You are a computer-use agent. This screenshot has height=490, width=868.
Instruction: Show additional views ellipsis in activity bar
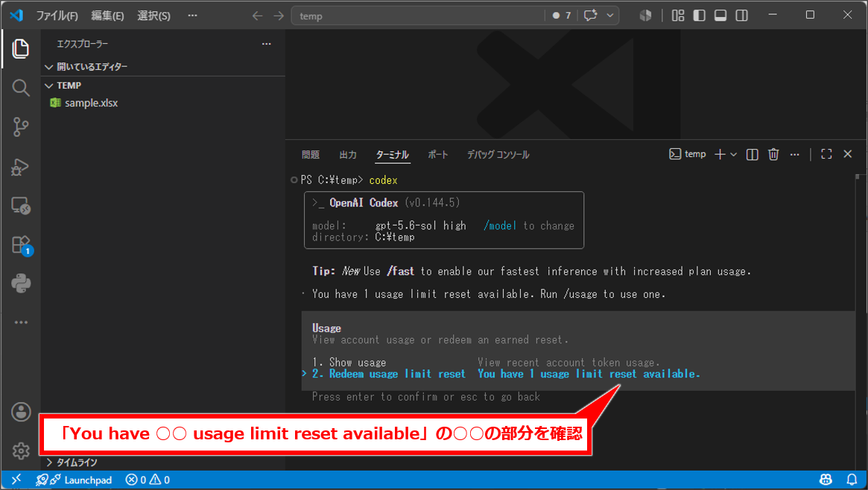point(20,322)
